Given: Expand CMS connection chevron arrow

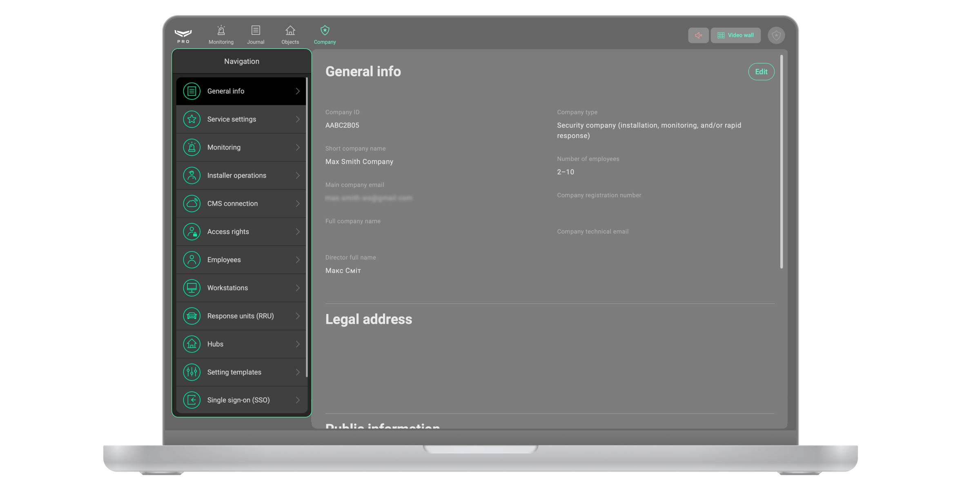Looking at the screenshot, I should click(x=298, y=203).
